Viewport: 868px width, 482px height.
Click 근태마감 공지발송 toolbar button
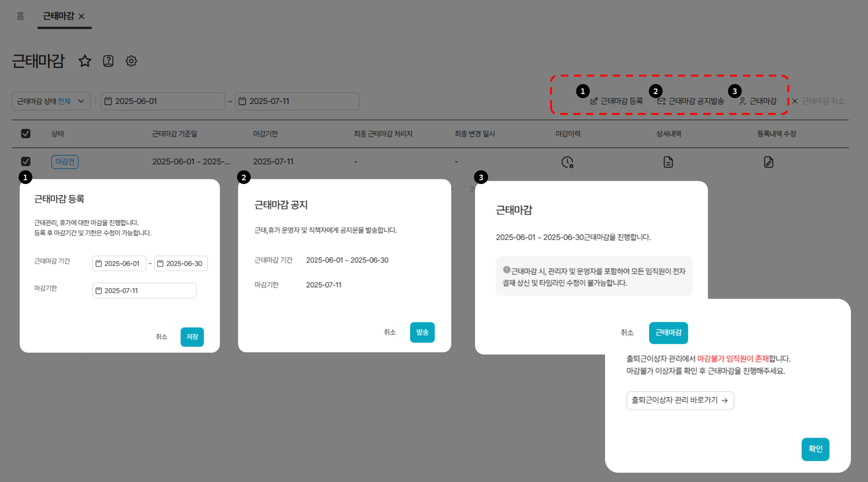tap(691, 101)
